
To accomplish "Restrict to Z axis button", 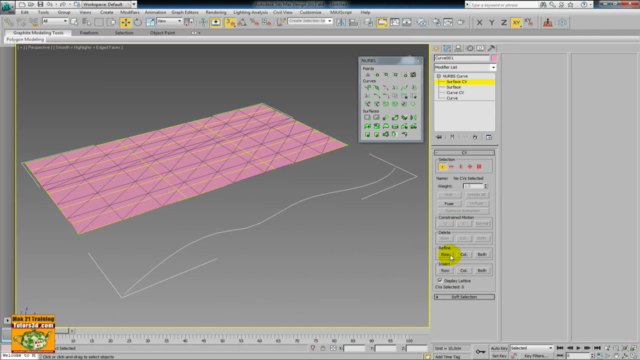I will click(x=504, y=22).
